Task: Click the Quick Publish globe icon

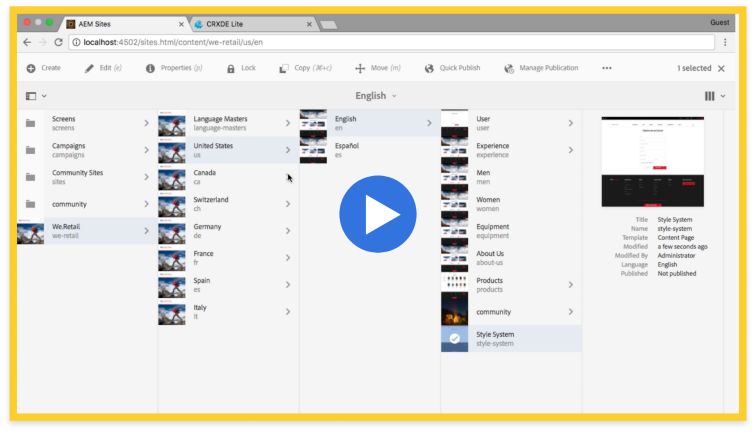Action: pos(429,69)
